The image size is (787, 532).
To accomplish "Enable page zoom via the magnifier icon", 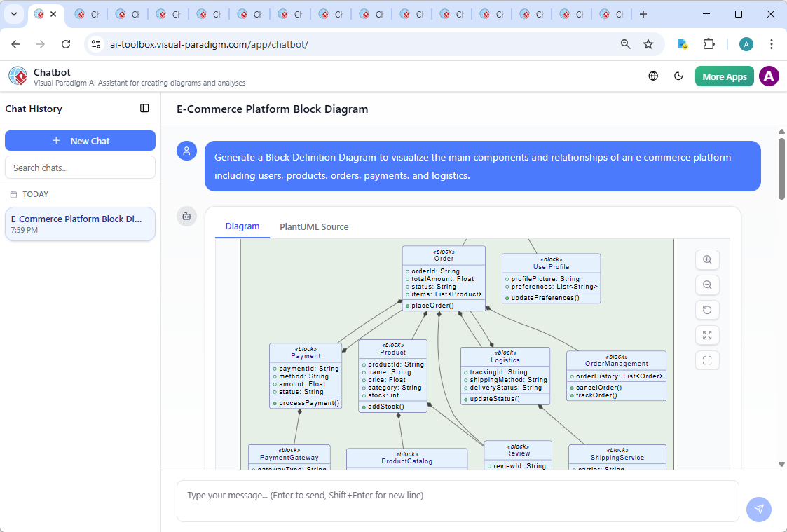I will point(624,43).
